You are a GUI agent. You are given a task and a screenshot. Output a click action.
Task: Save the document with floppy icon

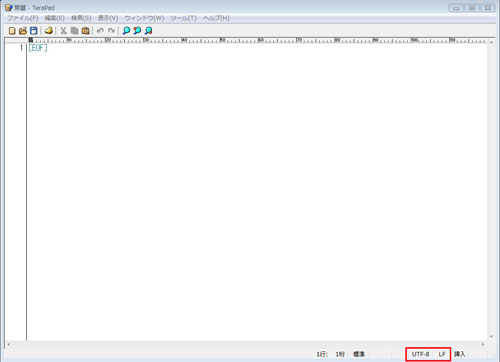pos(33,31)
